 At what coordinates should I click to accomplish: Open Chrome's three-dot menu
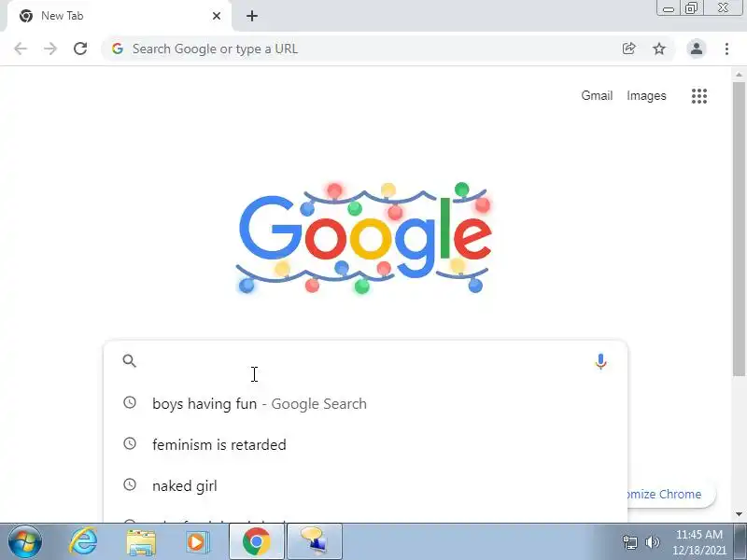click(x=726, y=49)
